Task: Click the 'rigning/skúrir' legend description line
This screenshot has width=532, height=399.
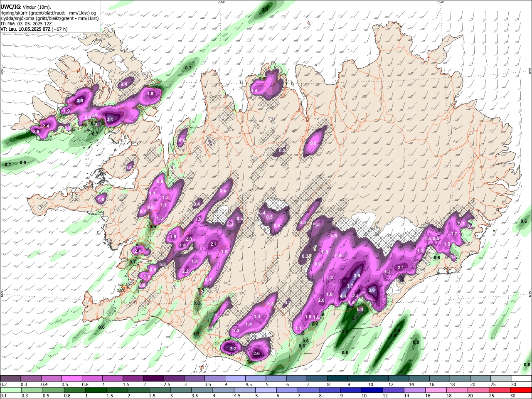Action: [49, 12]
